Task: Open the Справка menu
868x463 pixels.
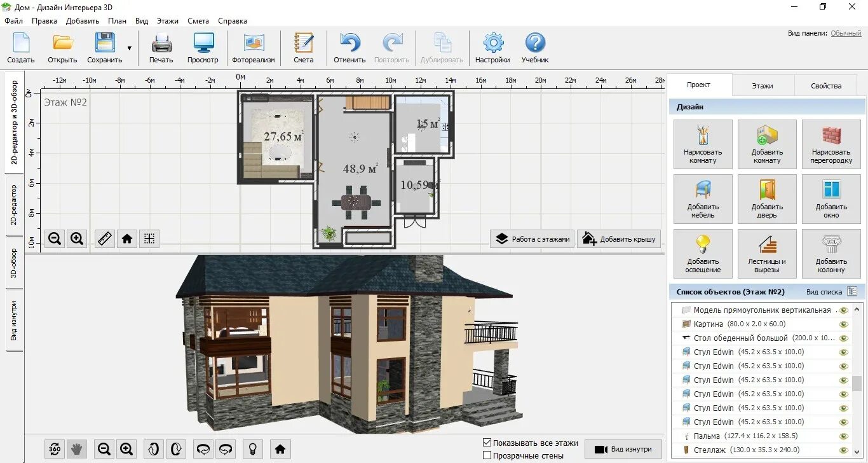Action: pos(233,21)
